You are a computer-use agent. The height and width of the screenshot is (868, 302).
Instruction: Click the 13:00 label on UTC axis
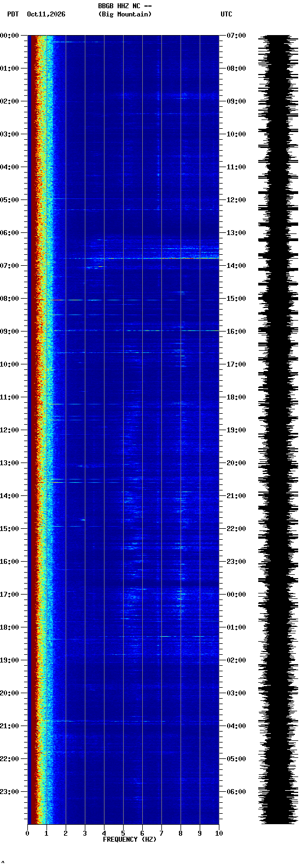coord(236,233)
